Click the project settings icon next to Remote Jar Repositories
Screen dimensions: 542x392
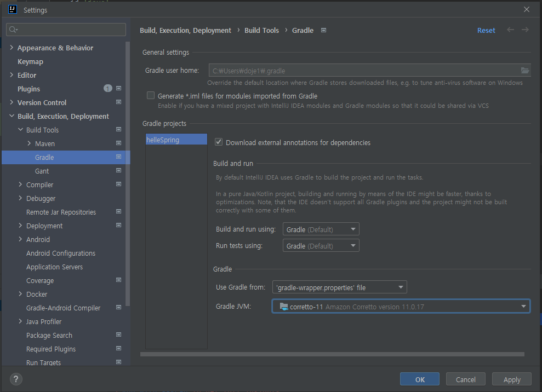pos(118,211)
